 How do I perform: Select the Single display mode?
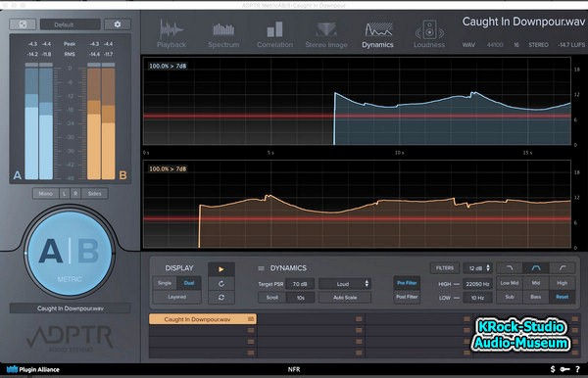tap(165, 283)
